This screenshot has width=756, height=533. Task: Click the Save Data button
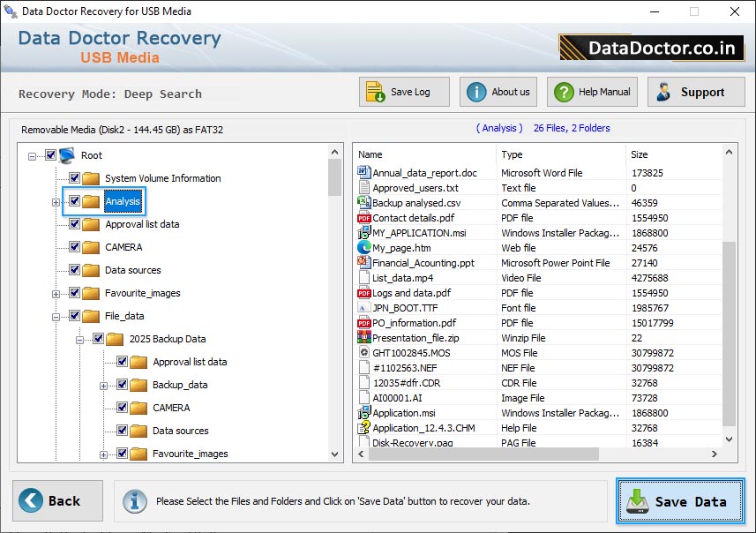(679, 500)
